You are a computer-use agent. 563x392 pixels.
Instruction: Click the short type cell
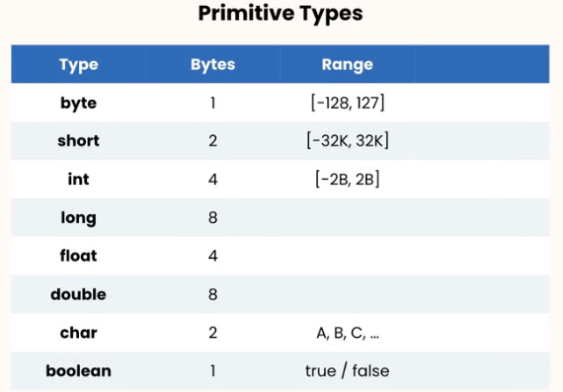(x=79, y=141)
